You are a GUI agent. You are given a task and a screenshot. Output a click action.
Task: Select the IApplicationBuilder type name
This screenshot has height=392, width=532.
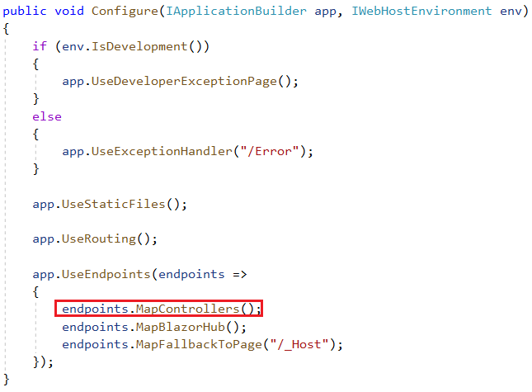coord(236,12)
